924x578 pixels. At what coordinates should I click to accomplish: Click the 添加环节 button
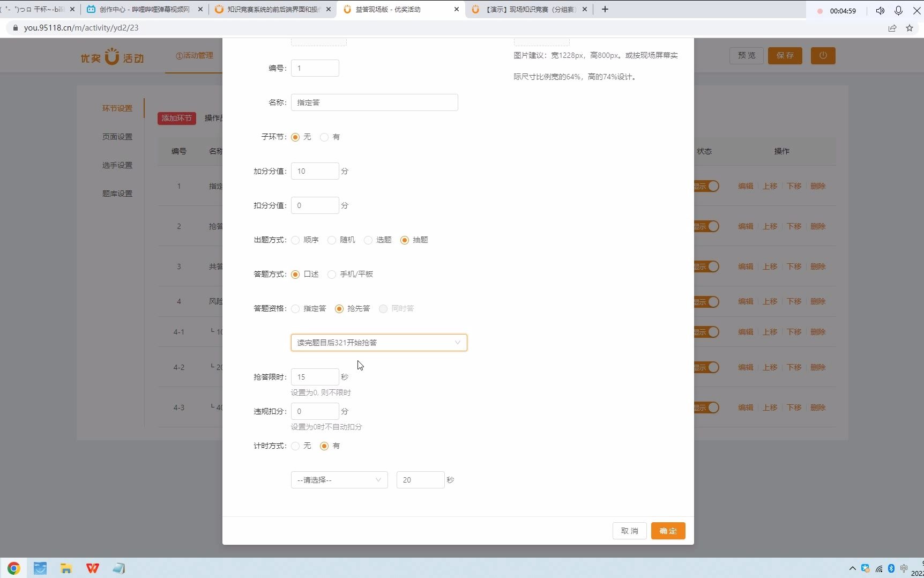176,118
